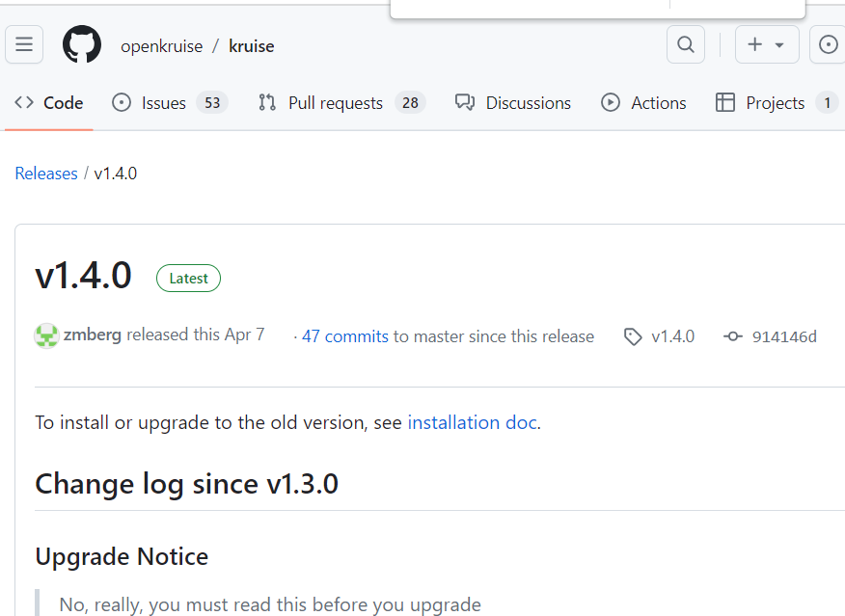Open the search magnifier button
The height and width of the screenshot is (616, 845).
[686, 44]
